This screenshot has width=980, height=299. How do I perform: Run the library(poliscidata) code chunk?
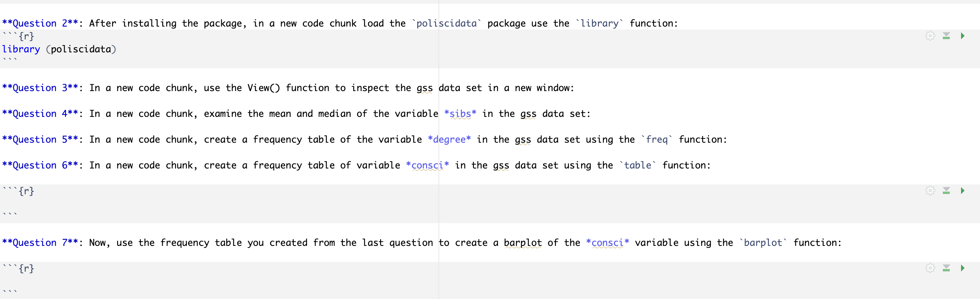coord(963,36)
